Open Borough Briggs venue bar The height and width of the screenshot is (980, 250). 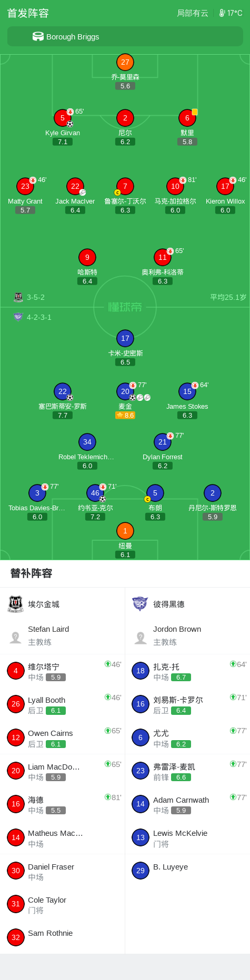(125, 36)
